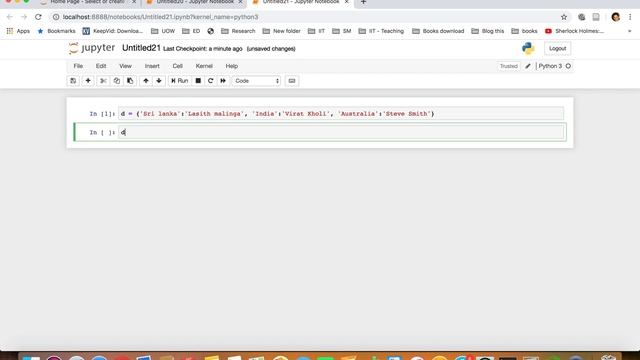Screen dimensions: 640x360
Task: Click the edit mode pencil icon
Action: [x=528, y=66]
